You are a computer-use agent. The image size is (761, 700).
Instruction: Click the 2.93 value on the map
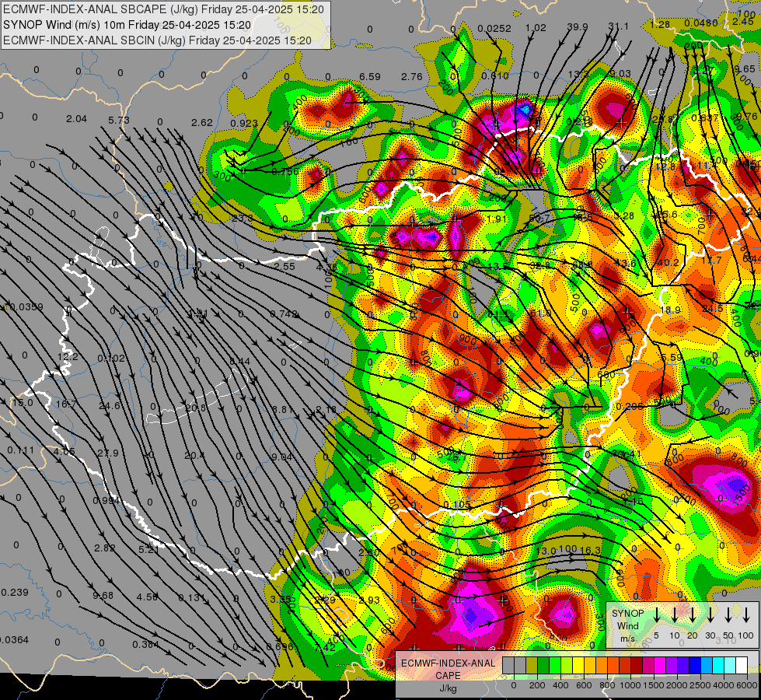click(369, 600)
